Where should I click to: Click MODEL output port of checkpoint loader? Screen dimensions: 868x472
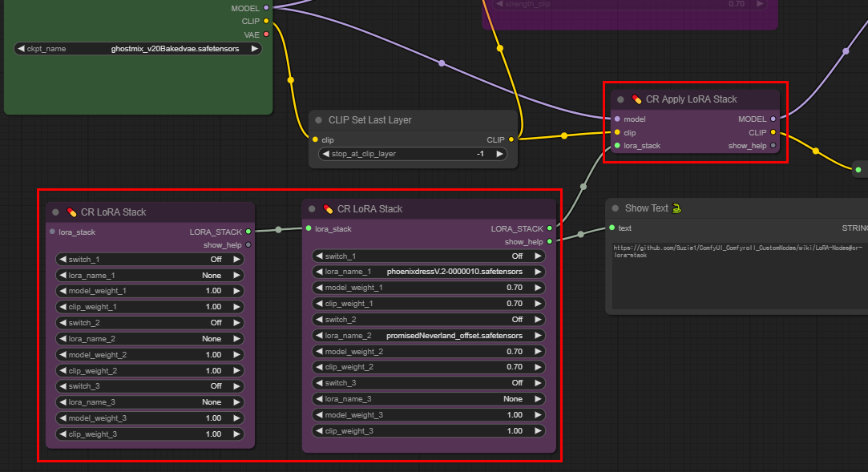(266, 8)
